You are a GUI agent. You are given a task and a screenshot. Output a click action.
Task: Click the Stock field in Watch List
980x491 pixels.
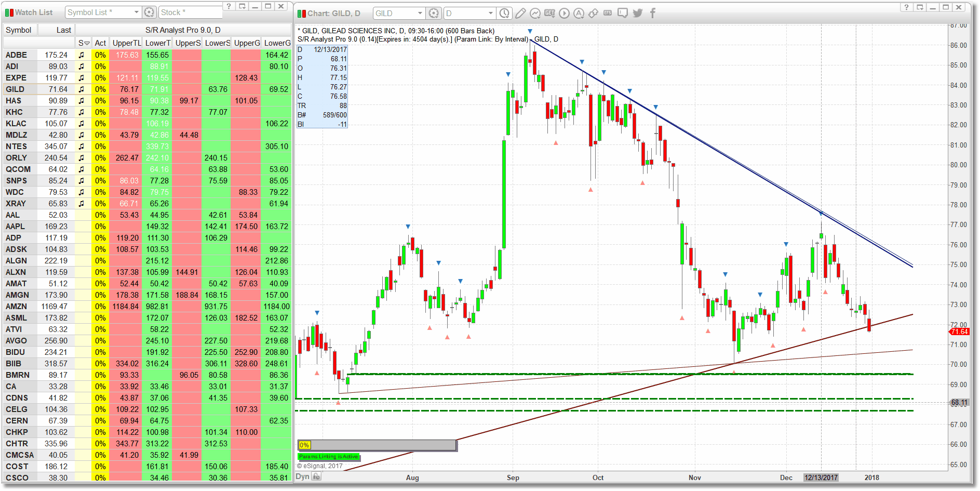pos(190,12)
